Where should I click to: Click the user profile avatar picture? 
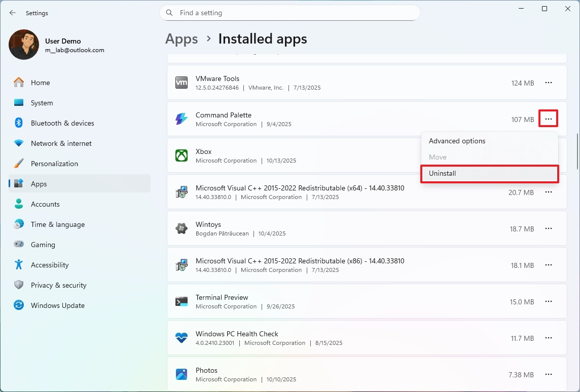tap(23, 45)
